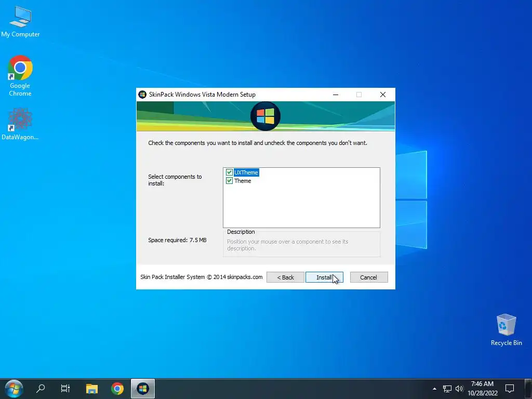Click the Windows logo in the setup banner
The image size is (532, 399).
pos(265,116)
